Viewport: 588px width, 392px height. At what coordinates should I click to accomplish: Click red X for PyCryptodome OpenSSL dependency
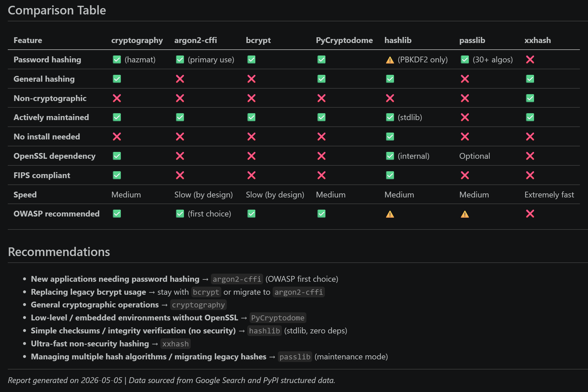click(321, 156)
